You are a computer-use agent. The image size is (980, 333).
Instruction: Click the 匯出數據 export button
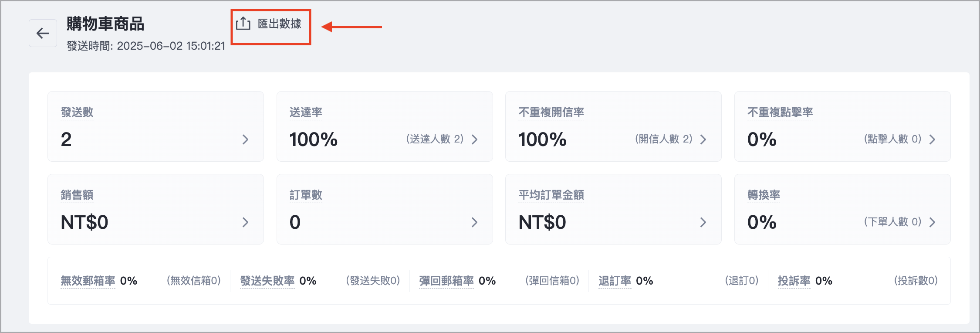point(279,24)
